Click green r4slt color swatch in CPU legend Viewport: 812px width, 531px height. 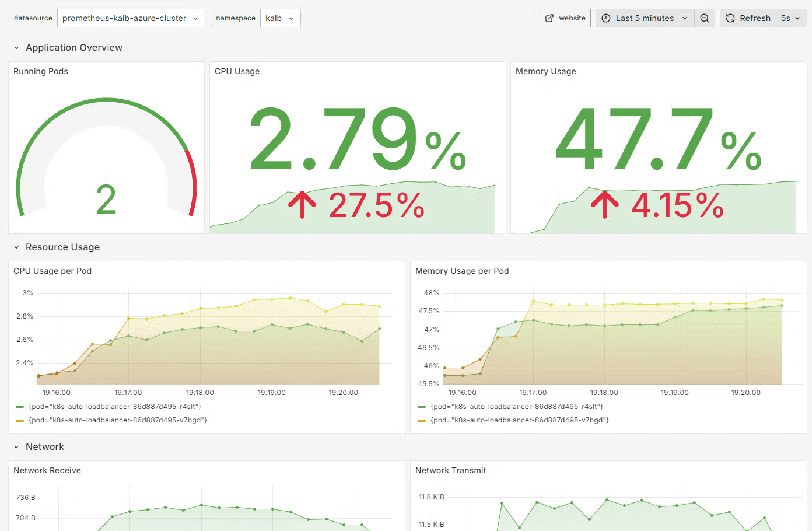tap(20, 407)
